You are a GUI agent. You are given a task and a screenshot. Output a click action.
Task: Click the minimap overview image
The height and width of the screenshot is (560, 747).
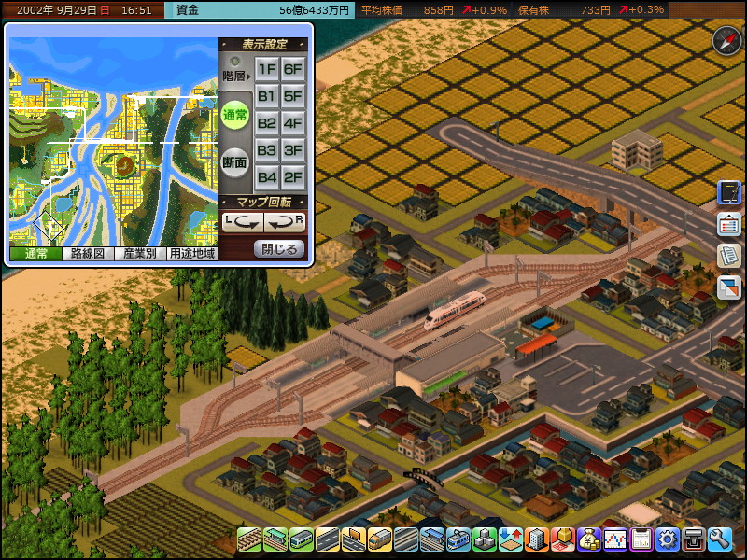114,142
